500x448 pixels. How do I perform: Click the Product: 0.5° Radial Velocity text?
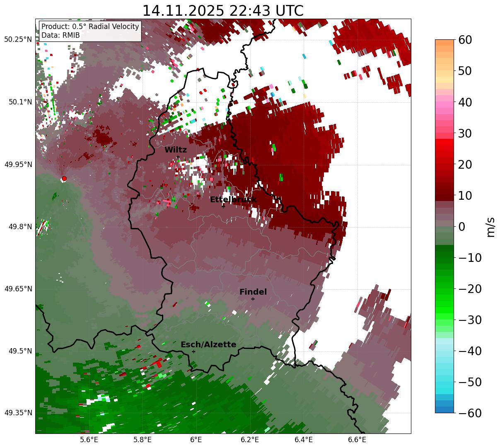pos(90,27)
